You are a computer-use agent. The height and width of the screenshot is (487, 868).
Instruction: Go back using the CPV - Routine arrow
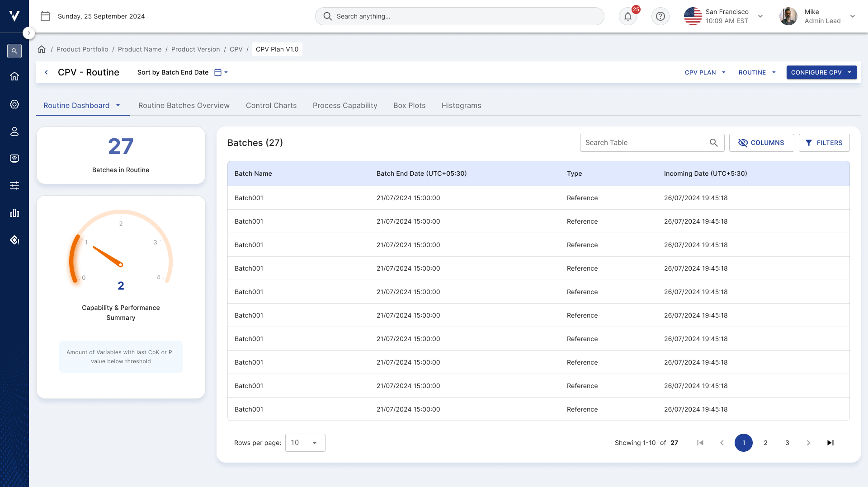point(46,72)
